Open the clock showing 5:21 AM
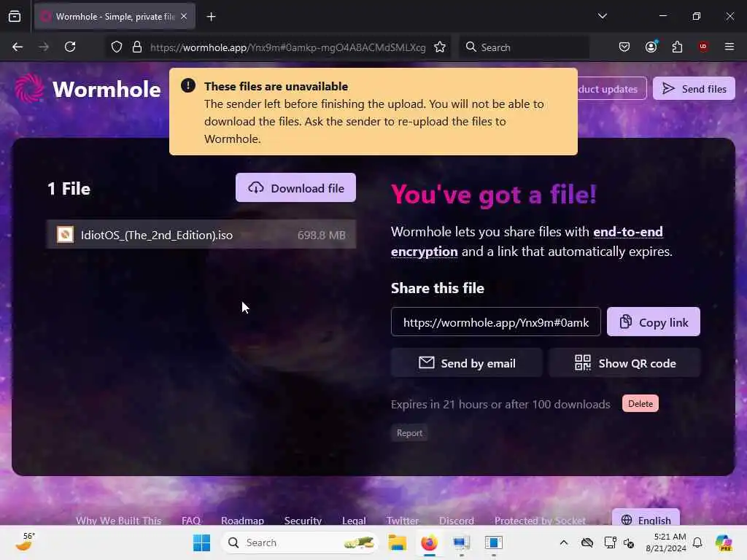Viewport: 747px width, 560px height. (x=665, y=542)
